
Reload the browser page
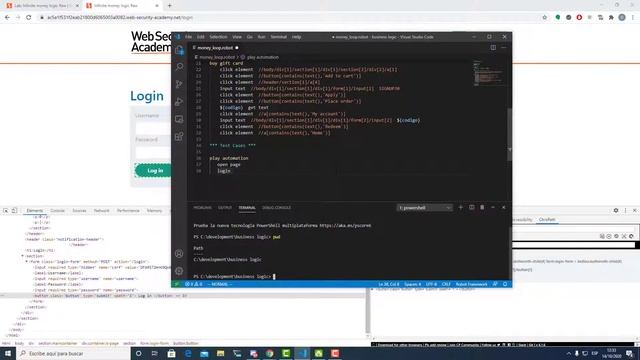pyautogui.click(x=29, y=18)
